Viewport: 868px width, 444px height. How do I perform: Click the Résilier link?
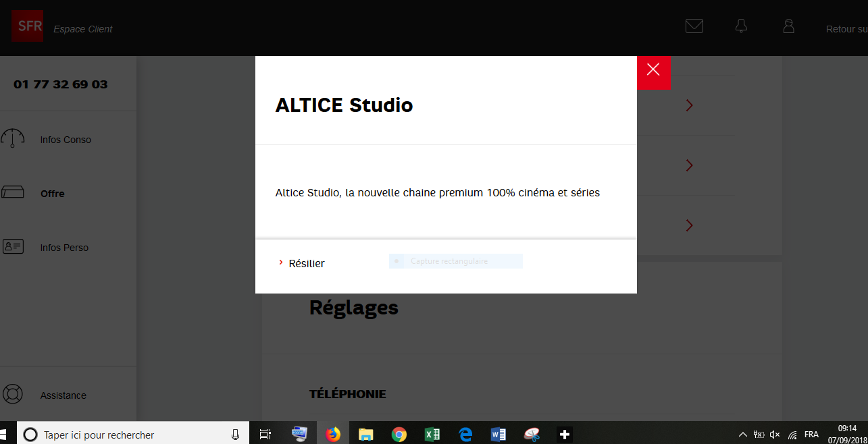[x=306, y=263]
